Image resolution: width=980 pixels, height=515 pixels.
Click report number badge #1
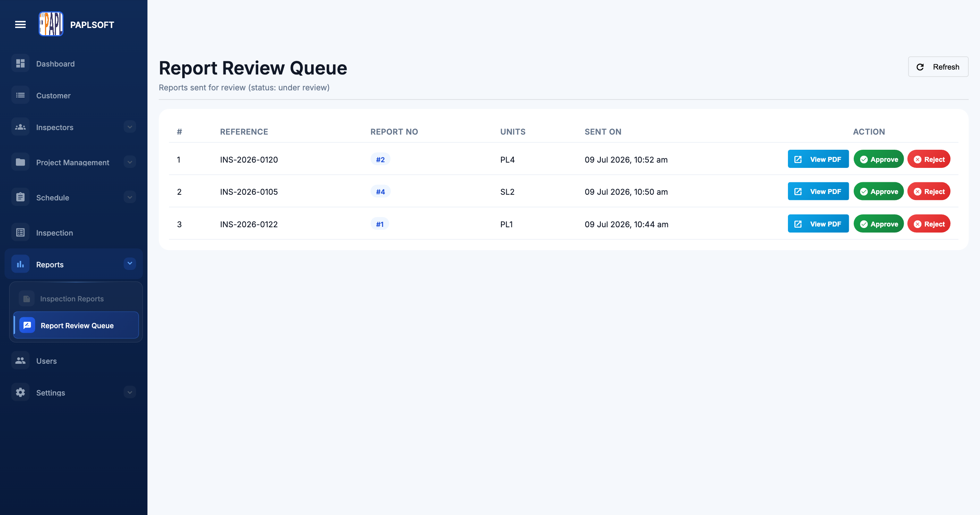pos(380,224)
